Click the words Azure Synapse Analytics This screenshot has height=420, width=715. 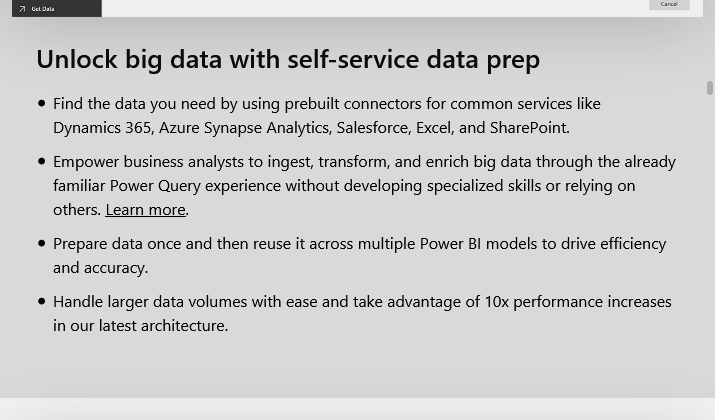pyautogui.click(x=244, y=128)
